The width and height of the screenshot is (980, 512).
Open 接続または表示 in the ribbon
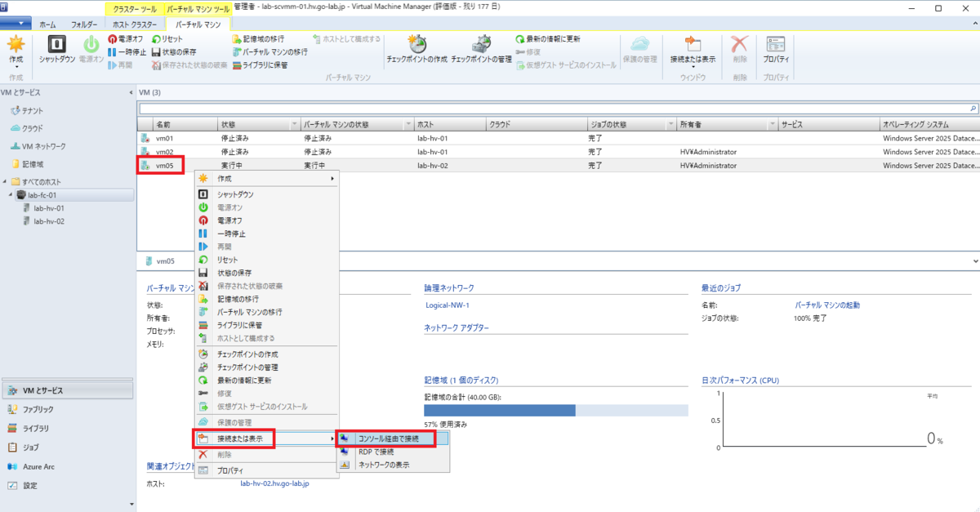tap(693, 51)
